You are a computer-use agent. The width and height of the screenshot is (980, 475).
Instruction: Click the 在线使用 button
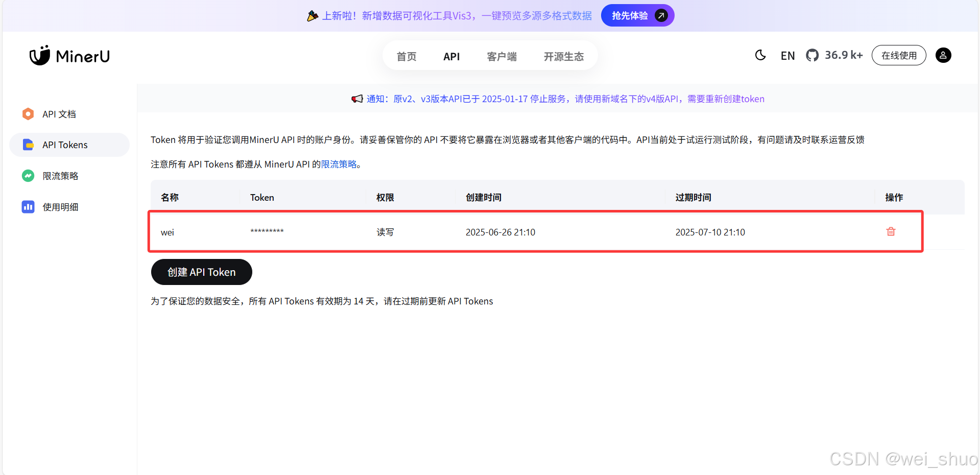[899, 55]
